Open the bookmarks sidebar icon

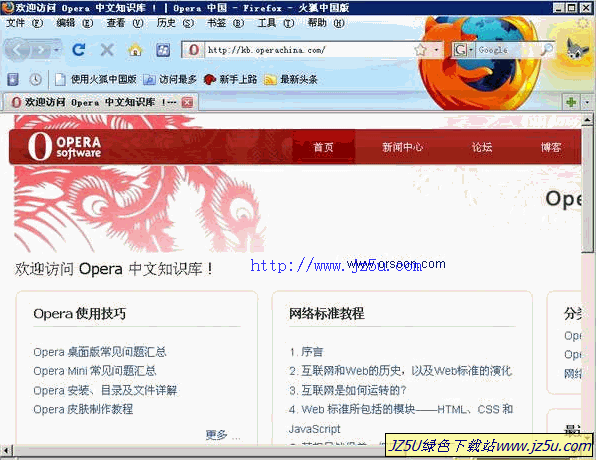pyautogui.click(x=13, y=79)
